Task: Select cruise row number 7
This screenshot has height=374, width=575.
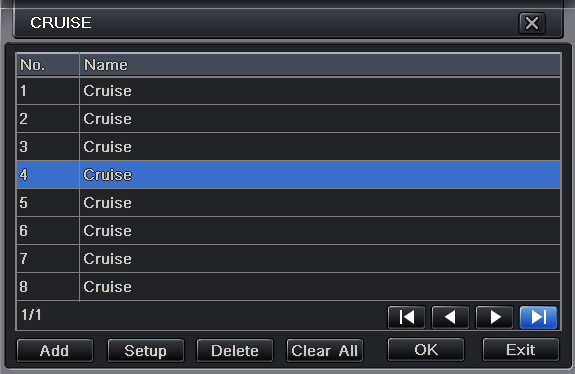Action: pos(288,258)
